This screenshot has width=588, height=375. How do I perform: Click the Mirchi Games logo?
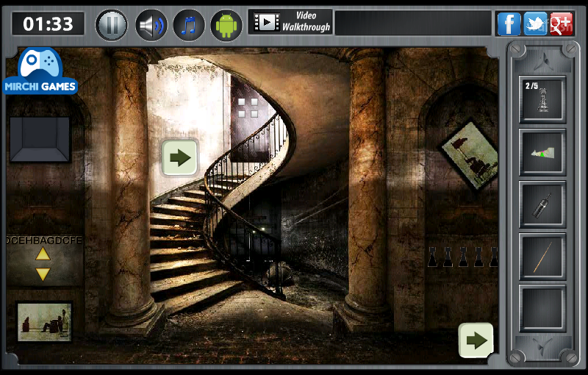coord(40,71)
